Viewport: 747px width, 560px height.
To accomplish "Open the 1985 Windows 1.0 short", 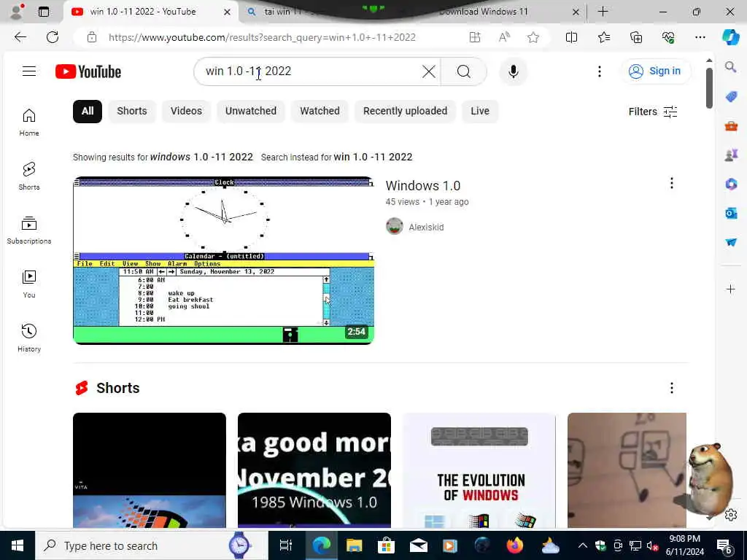I will [x=314, y=470].
